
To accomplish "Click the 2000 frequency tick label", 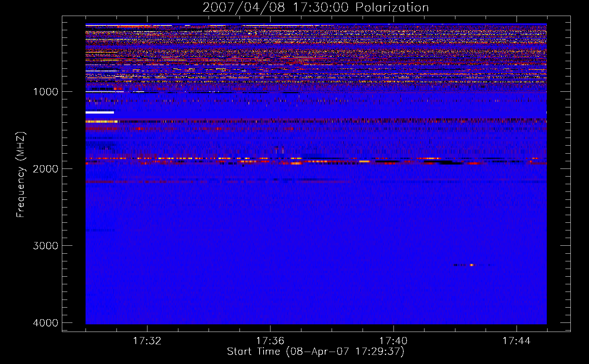I will [x=46, y=169].
